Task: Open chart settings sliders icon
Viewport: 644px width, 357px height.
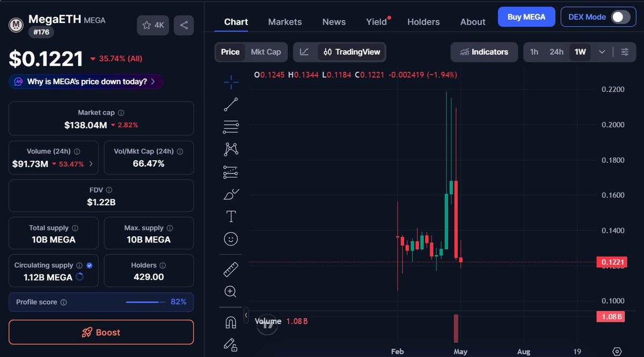Action: [625, 52]
